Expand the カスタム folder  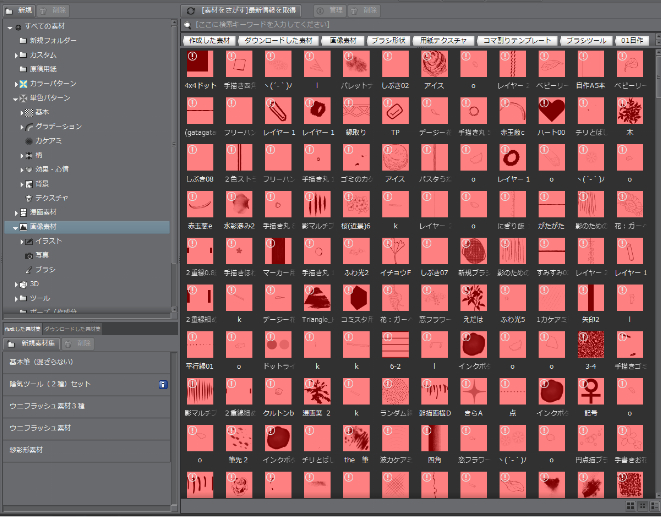point(14,54)
